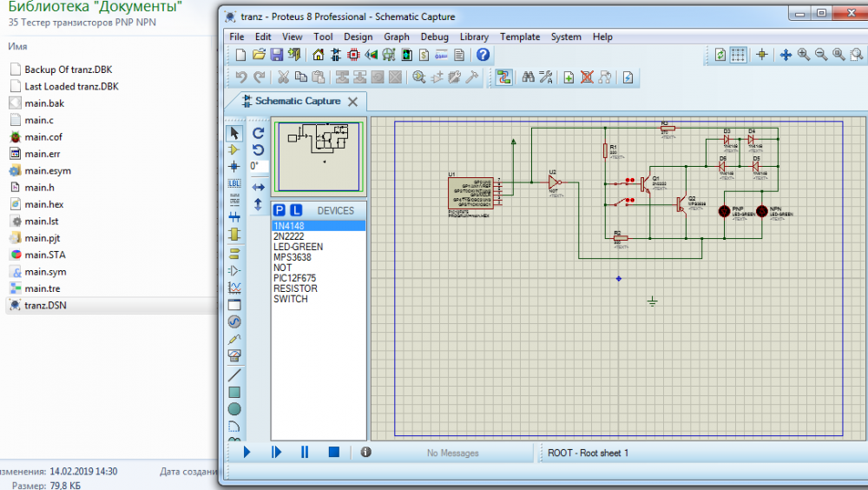Toggle the selection mode arrow tool
Image resolution: width=868 pixels, height=490 pixels.
point(234,133)
